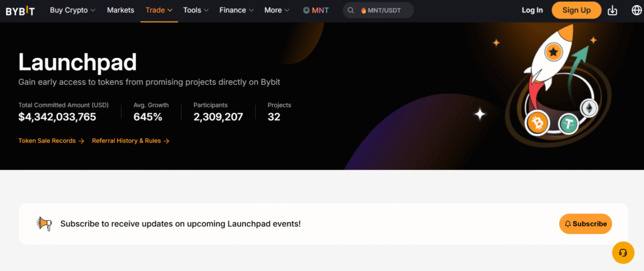Open the language globe icon
This screenshot has width=644, height=271.
point(636,10)
